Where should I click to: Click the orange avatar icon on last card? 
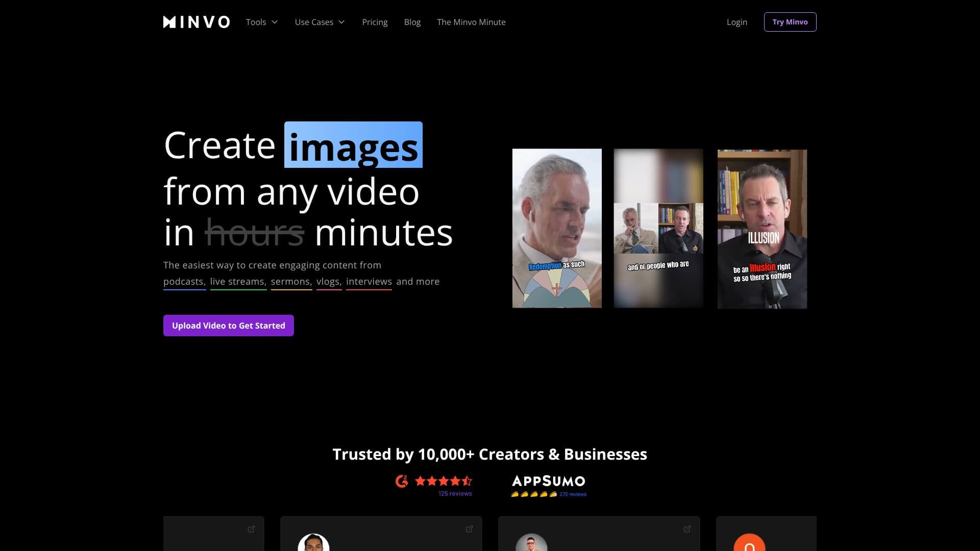(749, 543)
